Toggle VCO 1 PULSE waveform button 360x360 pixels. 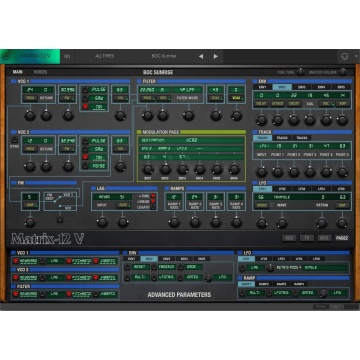point(86,89)
